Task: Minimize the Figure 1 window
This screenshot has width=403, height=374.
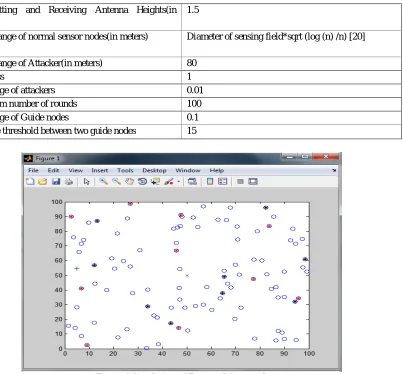Action: pyautogui.click(x=289, y=156)
